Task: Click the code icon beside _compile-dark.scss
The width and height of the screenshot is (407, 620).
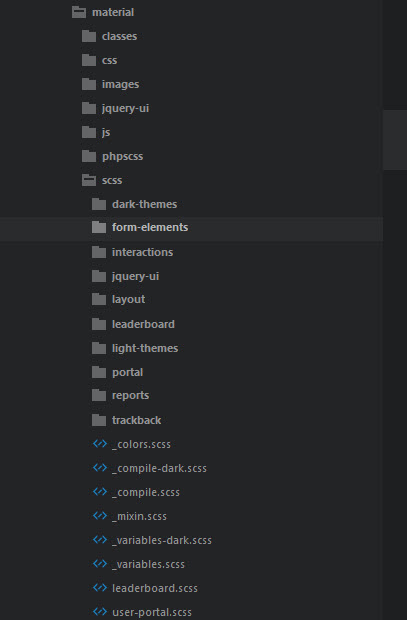Action: pos(100,468)
